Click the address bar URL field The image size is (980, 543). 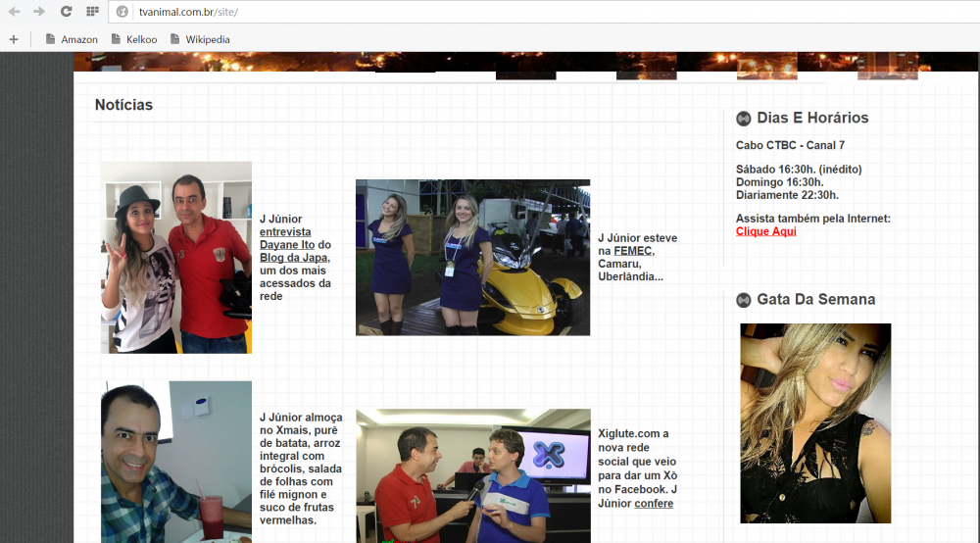pos(490,12)
